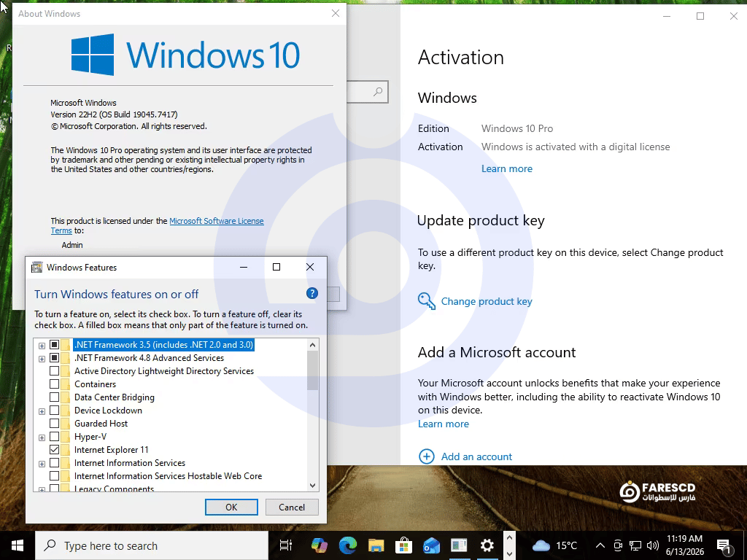Click Learn more under Microsoft account section
Image resolution: width=747 pixels, height=560 pixels.
click(x=444, y=424)
